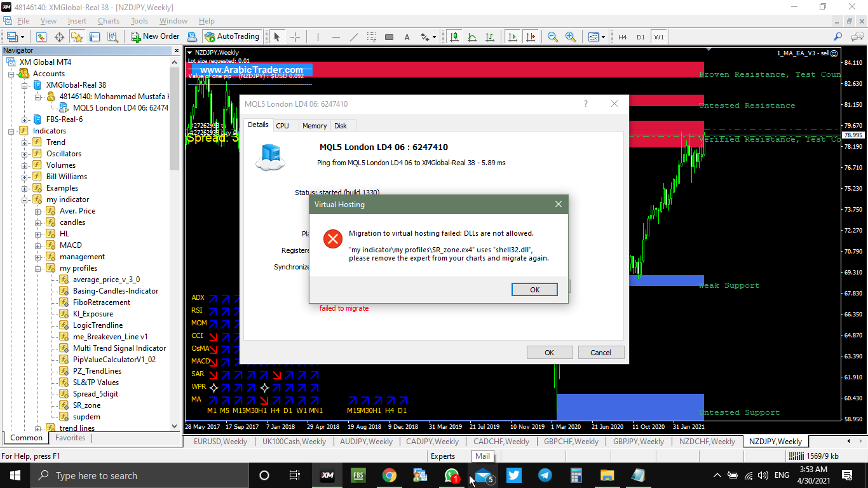Select the KI_Exposure indicator
This screenshot has width=868, height=488.
coord(93,314)
